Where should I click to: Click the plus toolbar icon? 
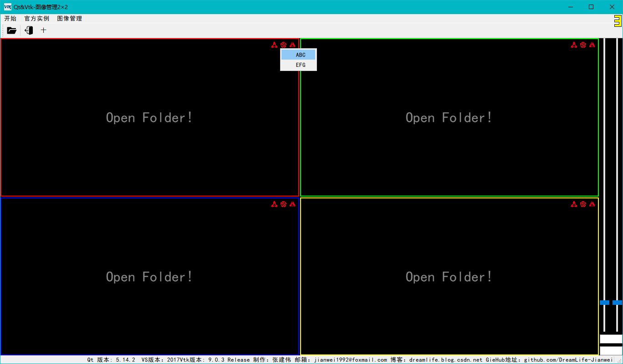44,30
